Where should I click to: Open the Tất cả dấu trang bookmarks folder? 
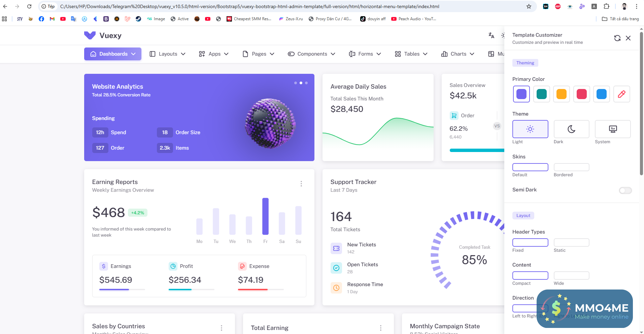click(x=620, y=19)
